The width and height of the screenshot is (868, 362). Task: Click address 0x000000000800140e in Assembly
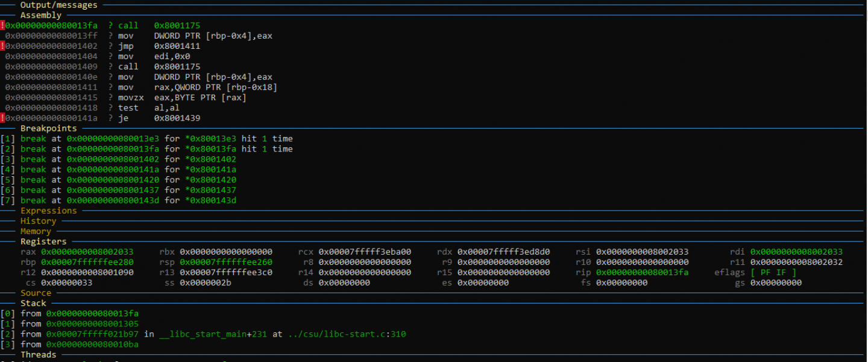click(51, 77)
